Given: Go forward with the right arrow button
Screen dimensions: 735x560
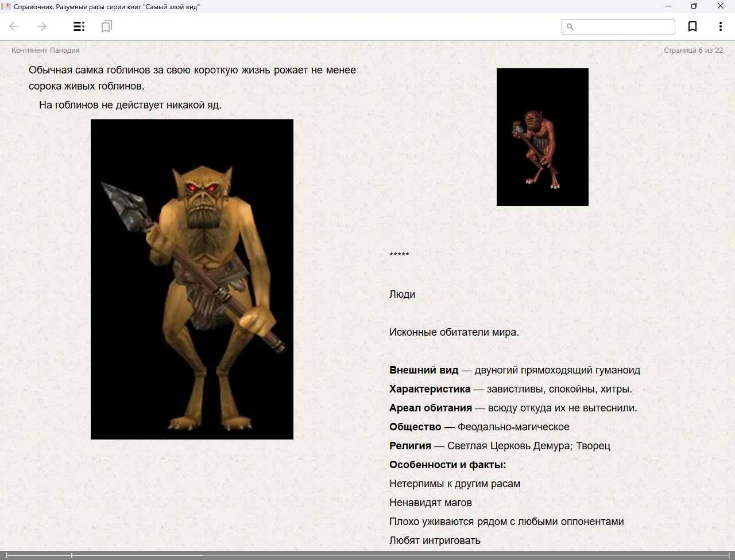Looking at the screenshot, I should 42,26.
